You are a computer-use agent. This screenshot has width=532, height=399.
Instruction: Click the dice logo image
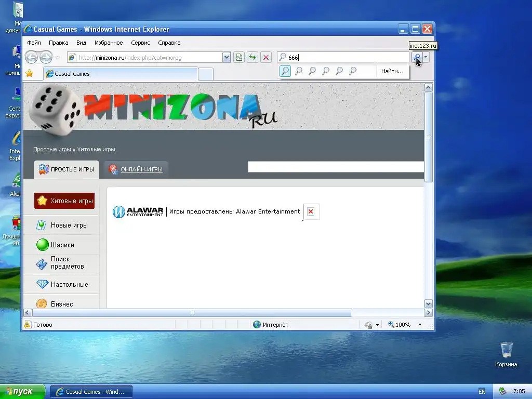click(54, 110)
